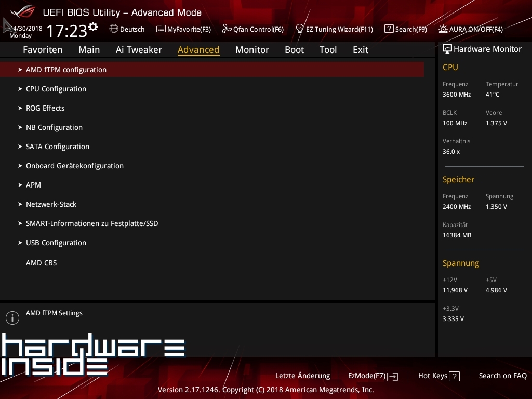Expand Netzwerk-Stack arrow
This screenshot has height=399, width=532.
pos(20,204)
